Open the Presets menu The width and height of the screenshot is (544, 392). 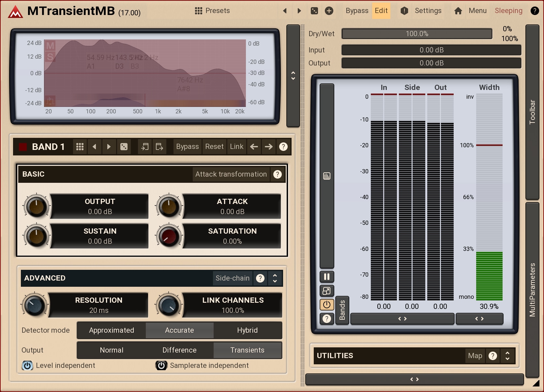tap(212, 11)
